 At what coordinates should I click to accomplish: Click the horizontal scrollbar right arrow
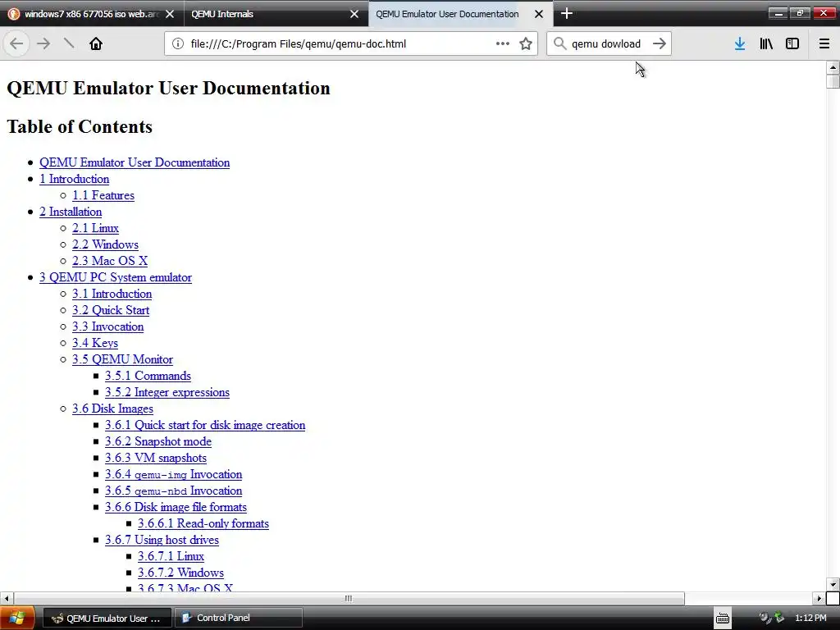(819, 598)
